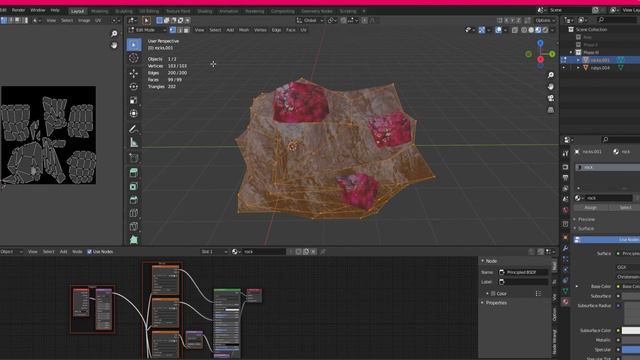Switch perspective/orthographic view via grid icon
Viewport: 640px width, 360px height.
[x=551, y=110]
